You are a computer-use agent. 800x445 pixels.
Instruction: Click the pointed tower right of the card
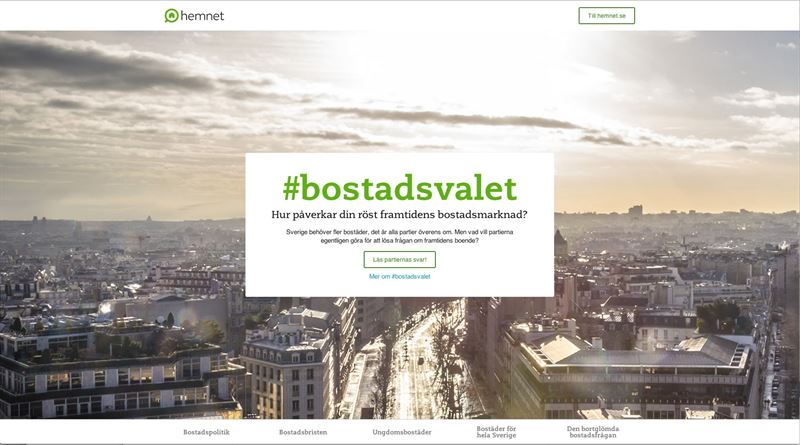pos(560,243)
